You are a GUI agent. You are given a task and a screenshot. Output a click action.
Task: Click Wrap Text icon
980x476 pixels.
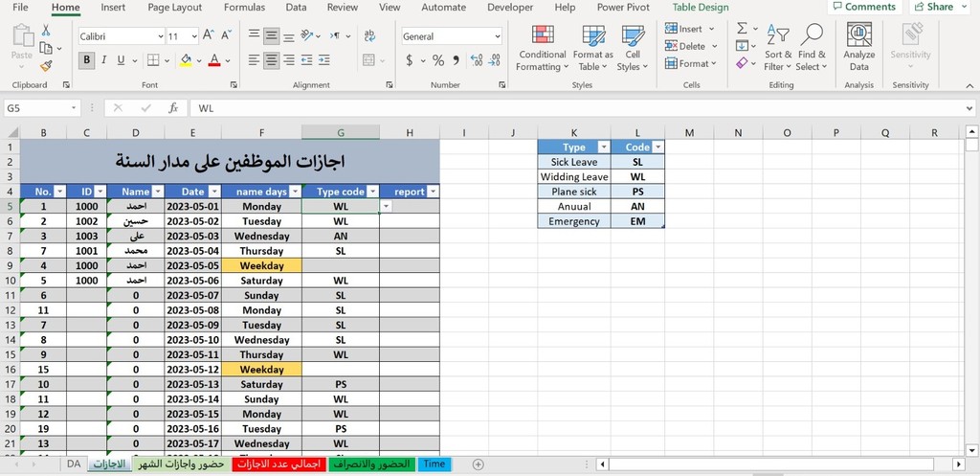point(369,35)
